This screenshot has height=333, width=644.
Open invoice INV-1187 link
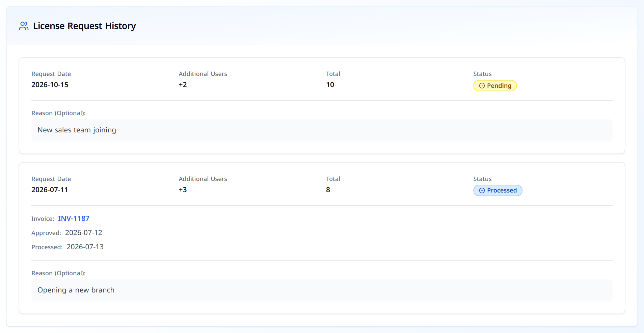click(x=74, y=219)
